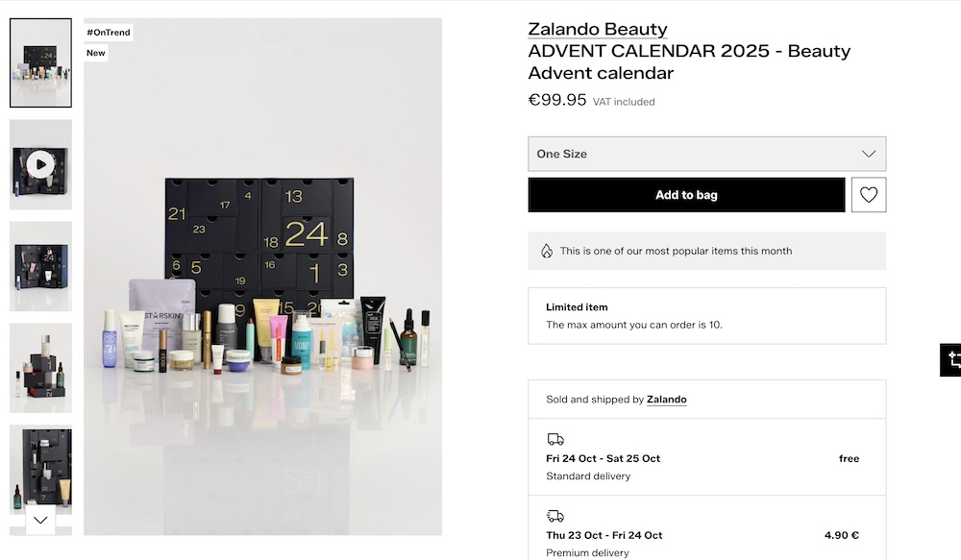Select the third thumbnail with open calendar
The image size is (961, 560).
[x=40, y=266]
